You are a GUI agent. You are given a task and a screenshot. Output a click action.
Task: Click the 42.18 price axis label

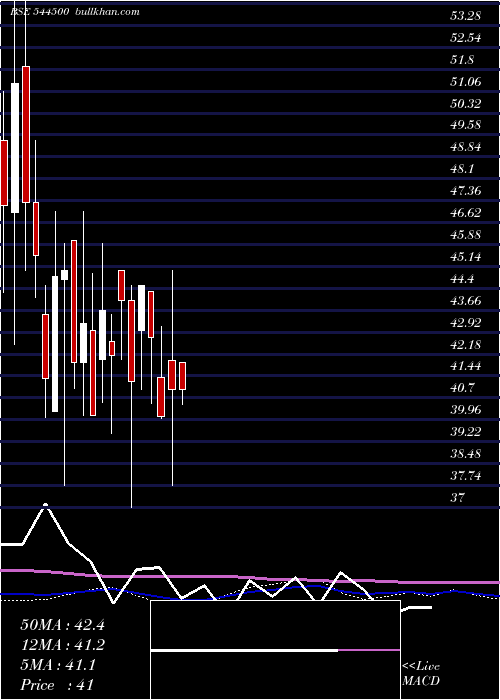tap(466, 345)
